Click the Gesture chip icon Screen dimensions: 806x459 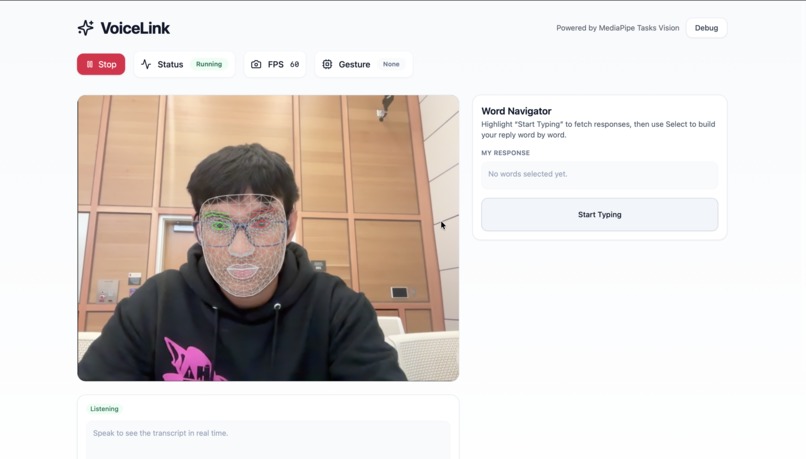[x=327, y=64]
